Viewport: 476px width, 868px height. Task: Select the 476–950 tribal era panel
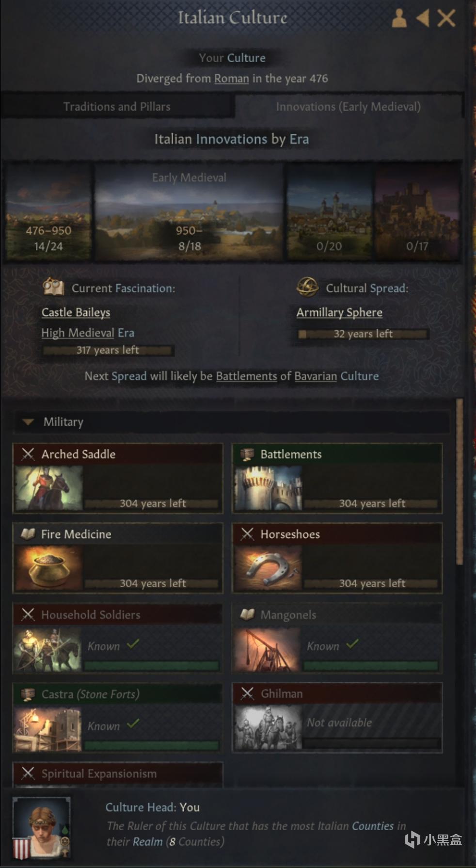point(48,212)
